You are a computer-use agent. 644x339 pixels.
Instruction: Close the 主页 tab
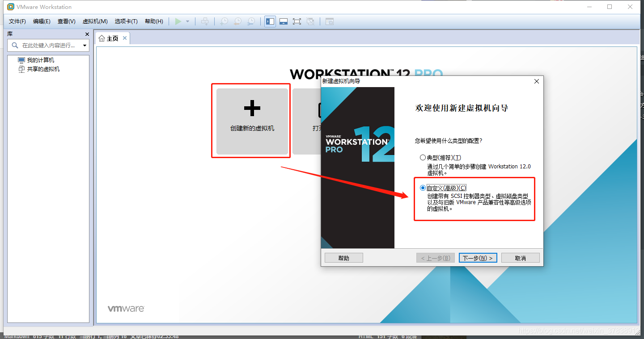coord(125,38)
